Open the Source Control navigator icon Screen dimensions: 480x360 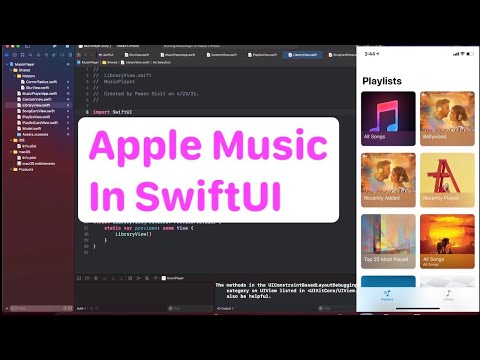[15, 55]
